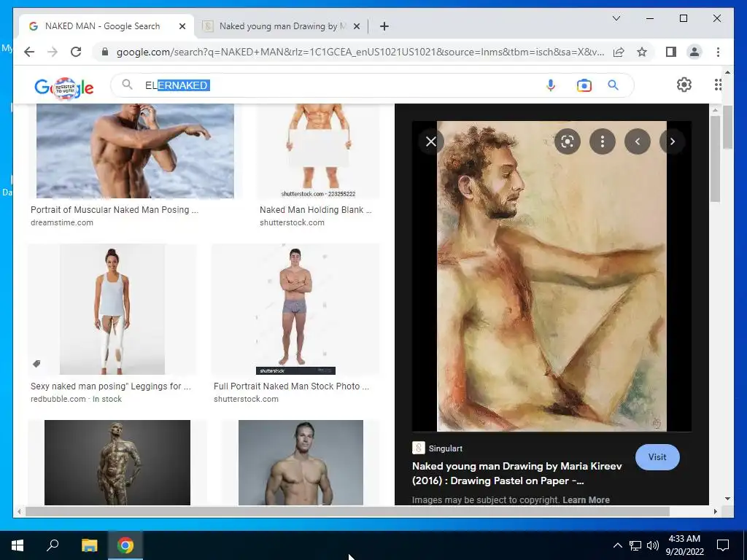The image size is (747, 560).
Task: Click 'Portrait of Muscular Naked Man Posing' caption
Action: [115, 210]
